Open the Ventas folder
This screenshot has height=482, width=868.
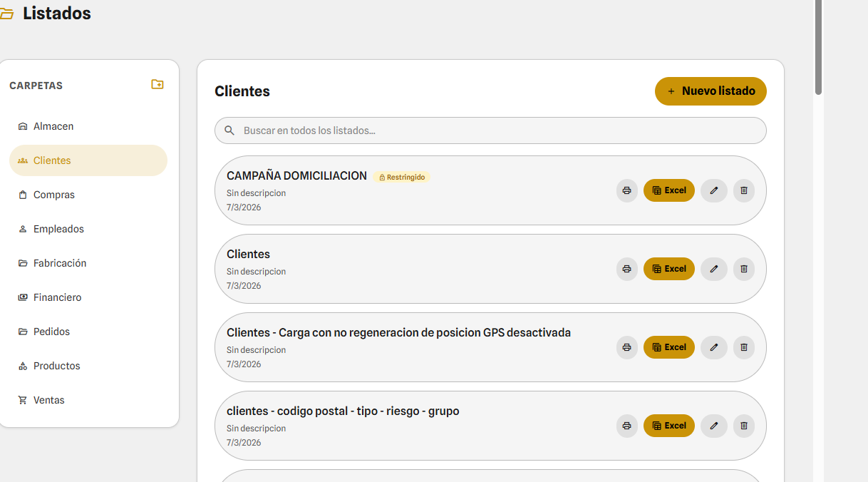pyautogui.click(x=88, y=400)
